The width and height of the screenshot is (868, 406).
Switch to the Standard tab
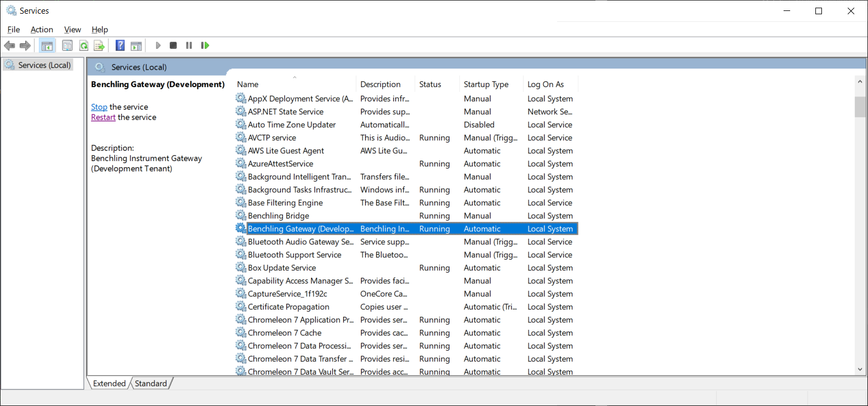pos(151,384)
